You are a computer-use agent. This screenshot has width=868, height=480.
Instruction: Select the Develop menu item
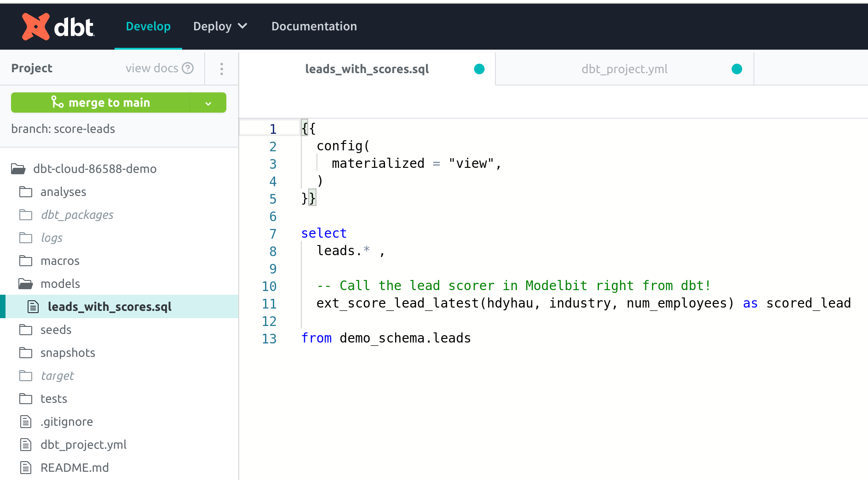tap(148, 26)
